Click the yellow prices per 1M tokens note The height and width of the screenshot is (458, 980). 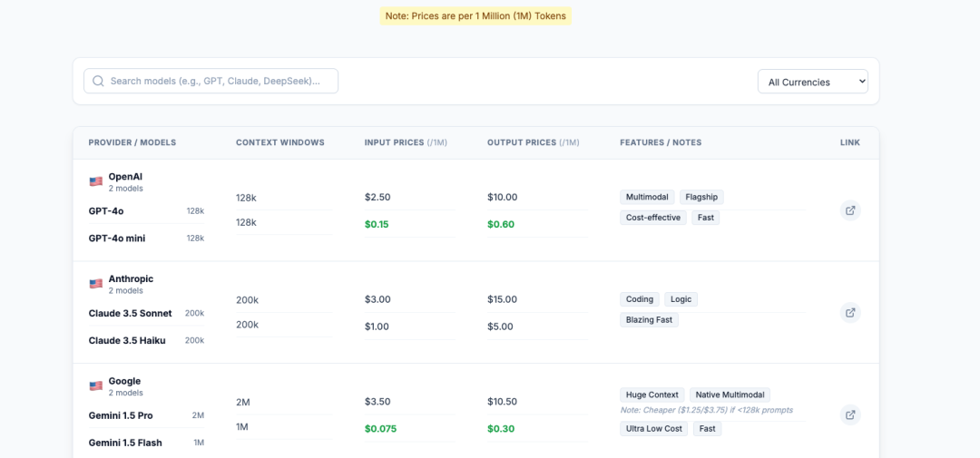click(475, 16)
